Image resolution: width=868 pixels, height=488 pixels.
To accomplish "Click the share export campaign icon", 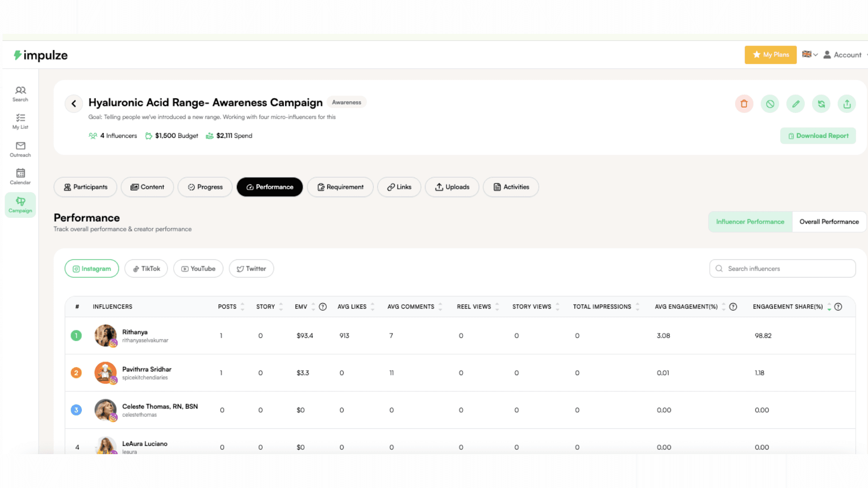I will (x=847, y=104).
